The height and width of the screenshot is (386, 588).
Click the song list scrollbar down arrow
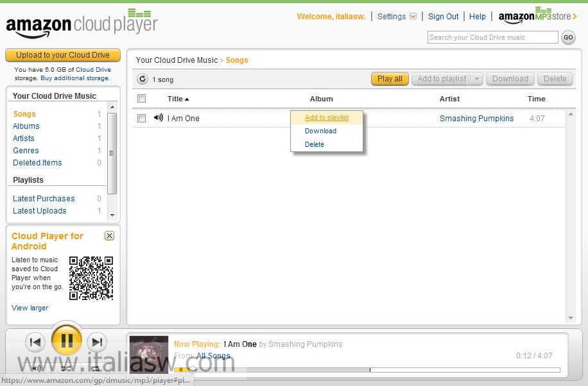[571, 318]
